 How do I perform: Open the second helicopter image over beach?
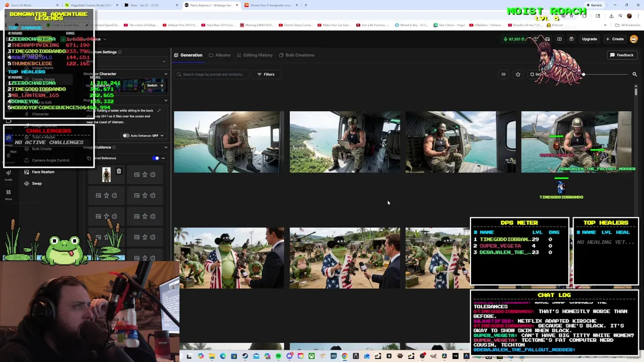(345, 142)
